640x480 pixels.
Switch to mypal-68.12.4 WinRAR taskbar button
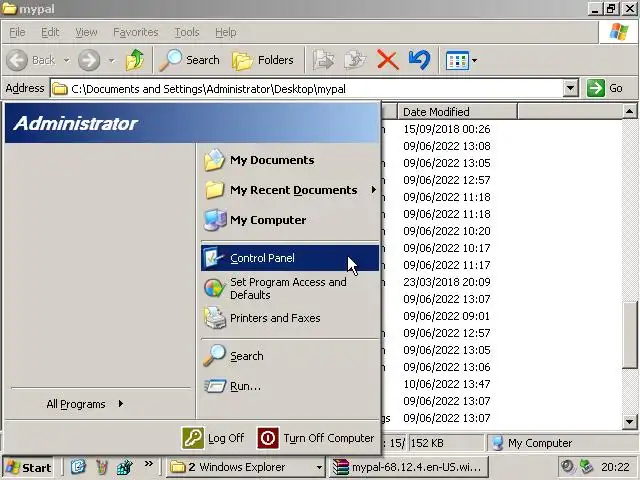[409, 467]
